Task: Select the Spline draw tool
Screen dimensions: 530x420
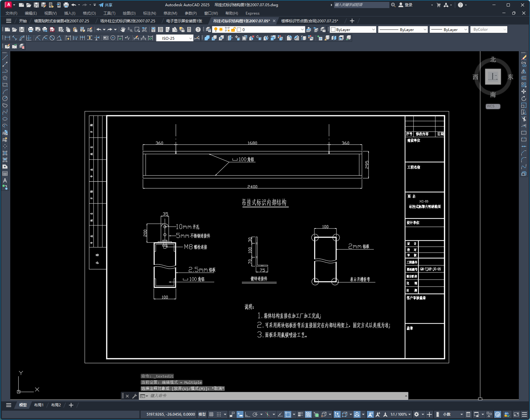Action: click(x=5, y=112)
